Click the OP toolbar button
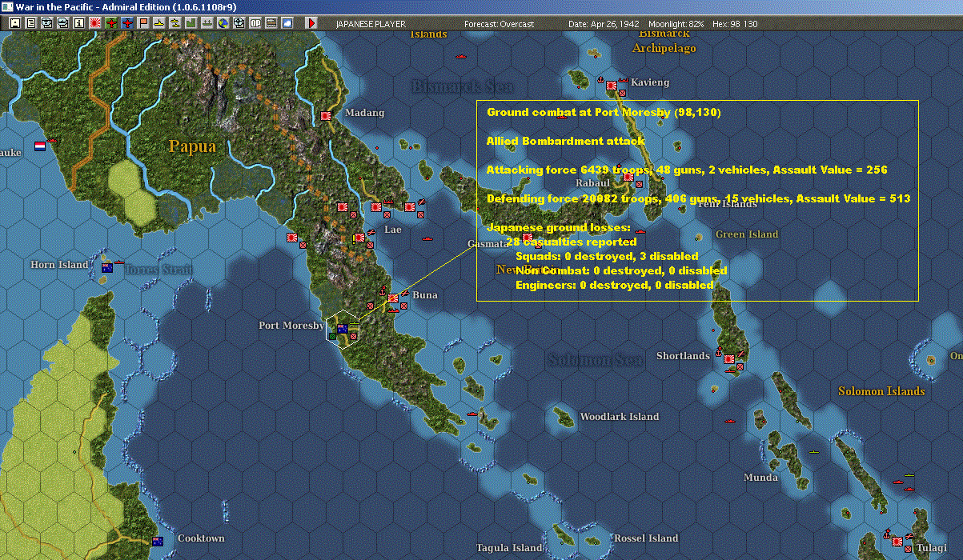Image resolution: width=963 pixels, height=560 pixels. click(255, 23)
